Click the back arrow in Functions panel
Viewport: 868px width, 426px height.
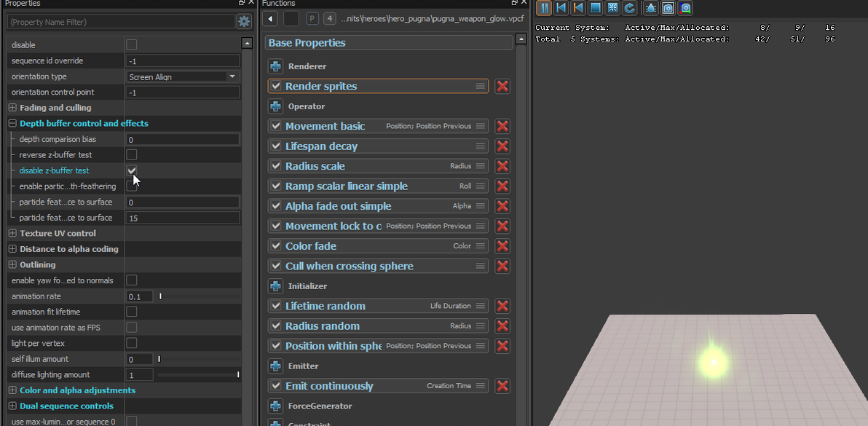[x=271, y=18]
